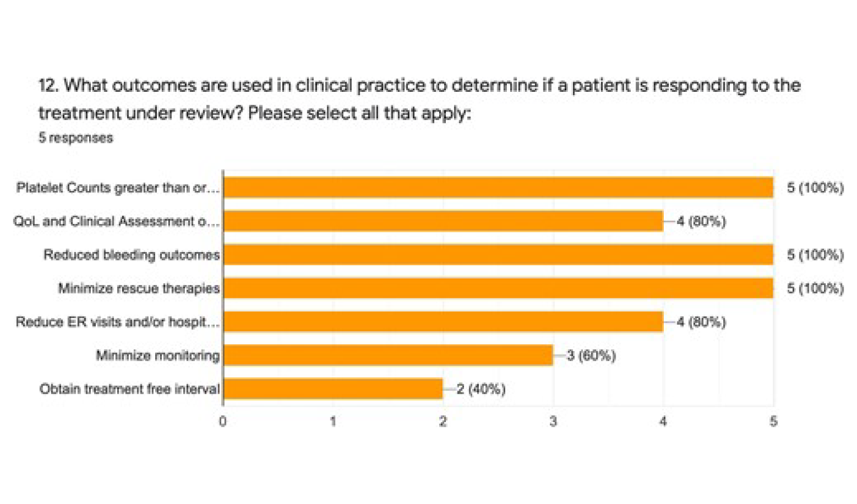Select the Obtain treatment free interval bar
This screenshot has width=857, height=504.
pyautogui.click(x=333, y=389)
